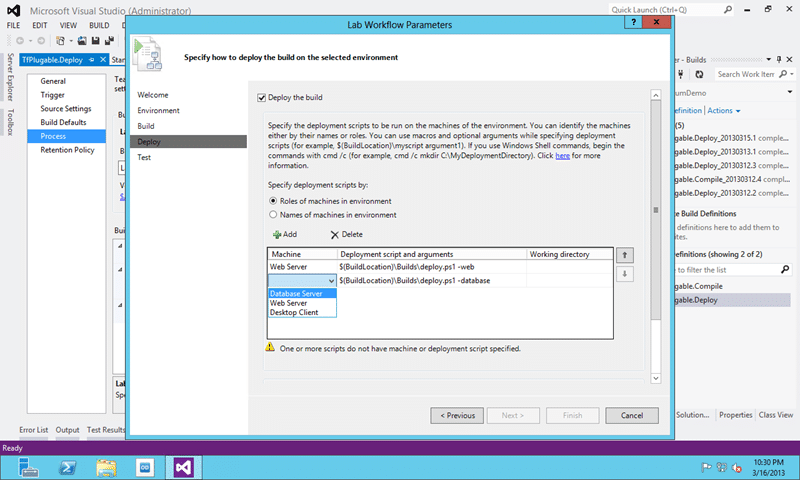Click the filter list magnifier icon
This screenshot has width=800, height=480.
pyautogui.click(x=785, y=269)
